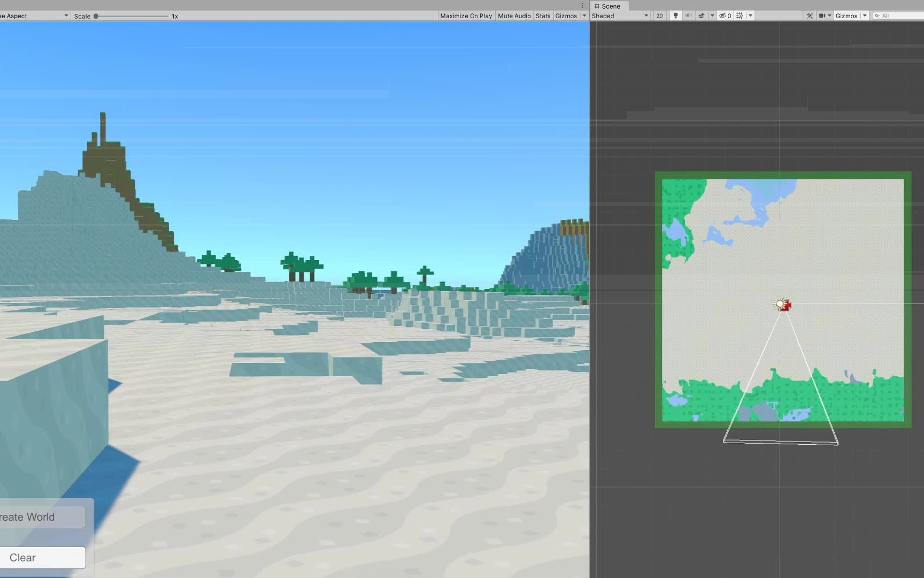Screen dimensions: 924x578
Task: Enable 2D mode in Scene view
Action: click(x=659, y=16)
